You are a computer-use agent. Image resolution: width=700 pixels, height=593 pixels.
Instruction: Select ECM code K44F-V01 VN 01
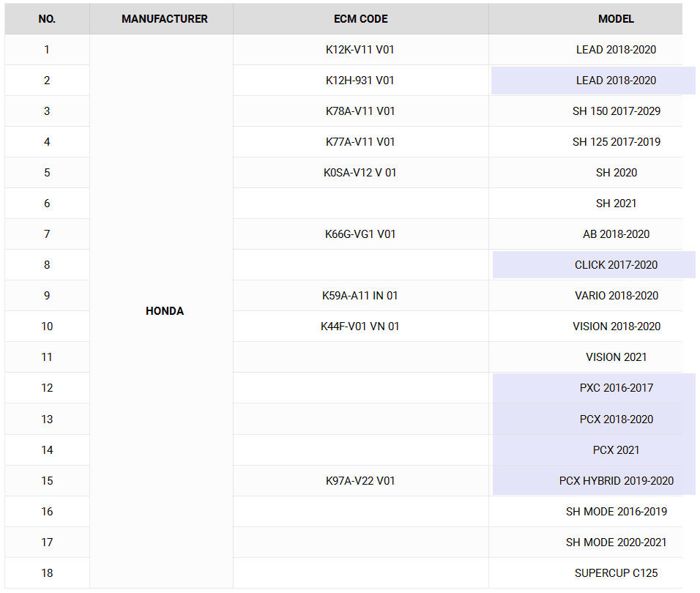click(x=360, y=327)
